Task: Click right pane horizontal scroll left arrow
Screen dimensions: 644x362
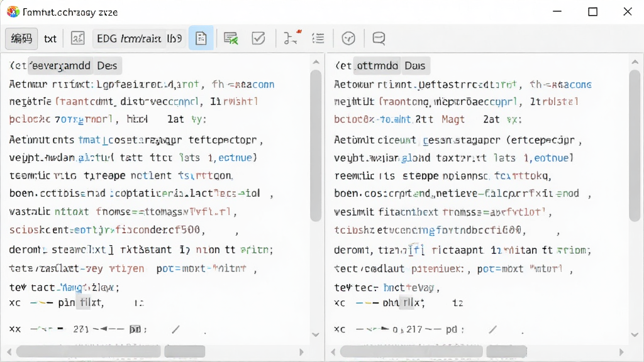Action: [x=333, y=352]
